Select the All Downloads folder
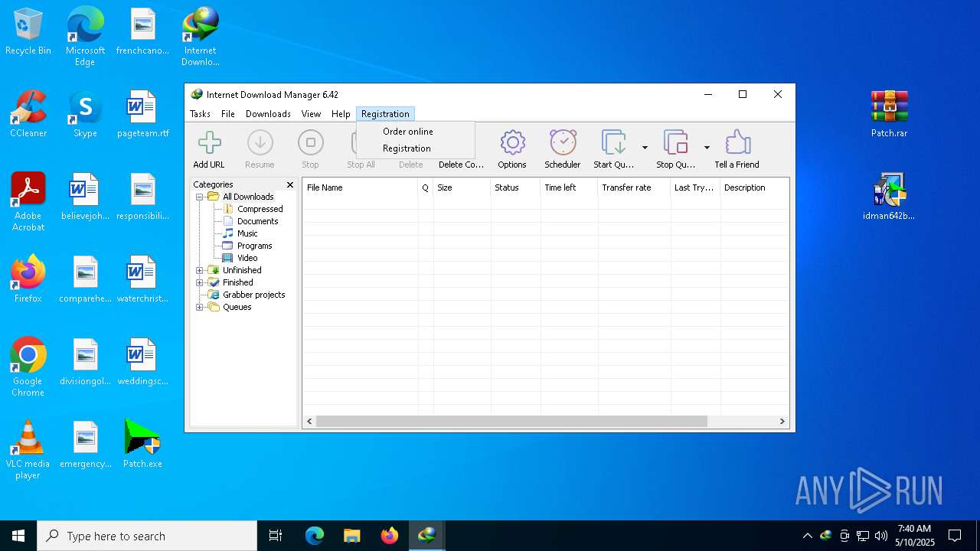The width and height of the screenshot is (980, 551). pyautogui.click(x=247, y=197)
